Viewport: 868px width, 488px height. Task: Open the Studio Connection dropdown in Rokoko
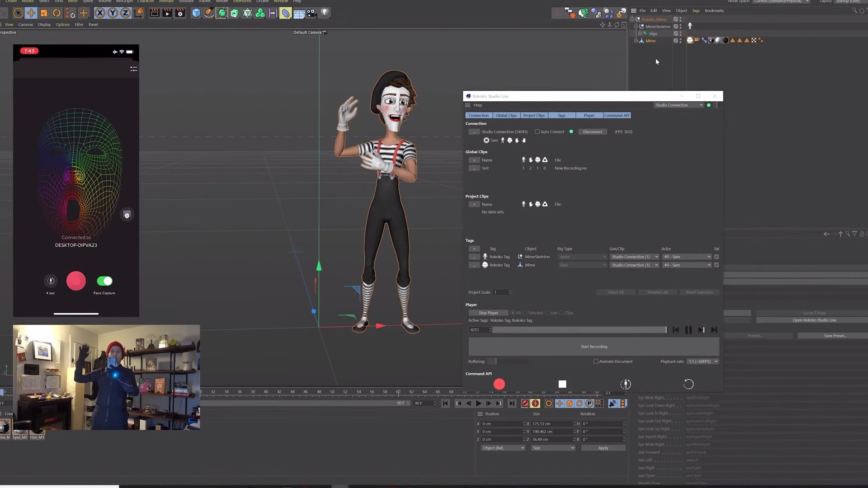[678, 105]
